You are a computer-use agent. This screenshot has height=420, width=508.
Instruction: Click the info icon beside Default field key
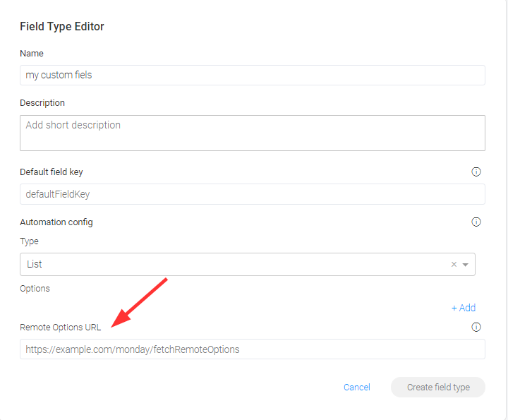coord(476,172)
